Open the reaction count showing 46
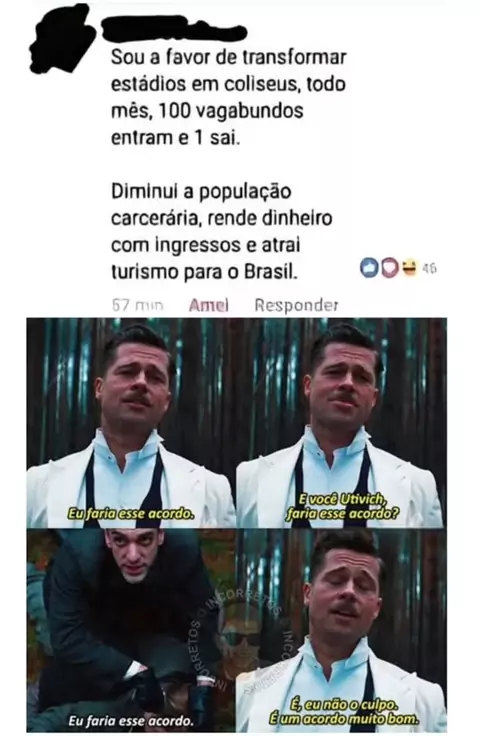This screenshot has height=736, width=480. (x=429, y=269)
